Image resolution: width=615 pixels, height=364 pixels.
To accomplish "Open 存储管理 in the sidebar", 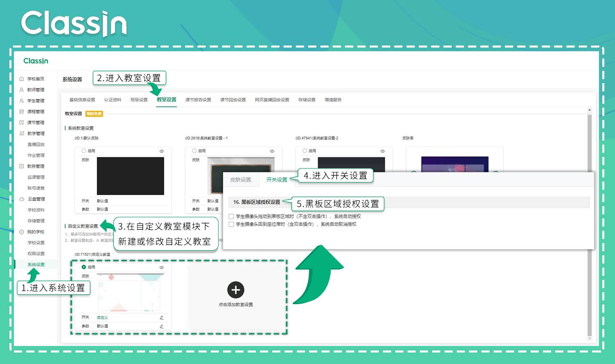I will tap(36, 221).
